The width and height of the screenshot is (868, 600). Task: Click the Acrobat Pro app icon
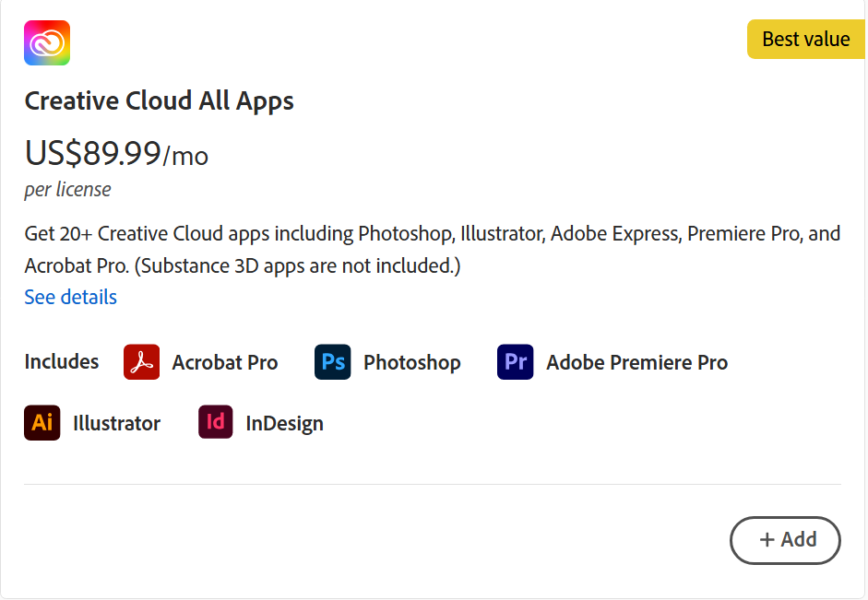pos(141,362)
